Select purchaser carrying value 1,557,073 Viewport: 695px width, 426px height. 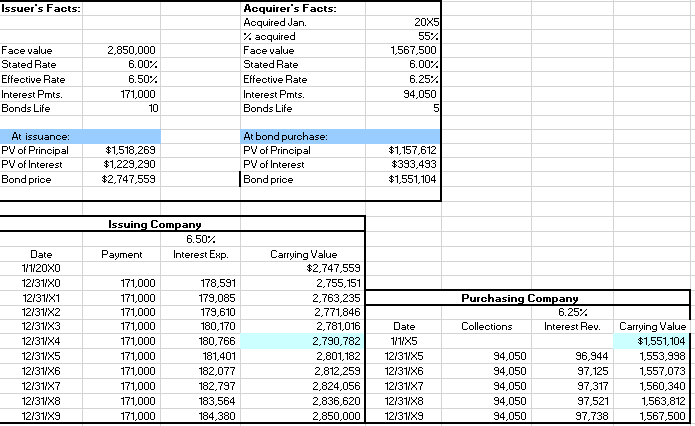pyautogui.click(x=662, y=371)
